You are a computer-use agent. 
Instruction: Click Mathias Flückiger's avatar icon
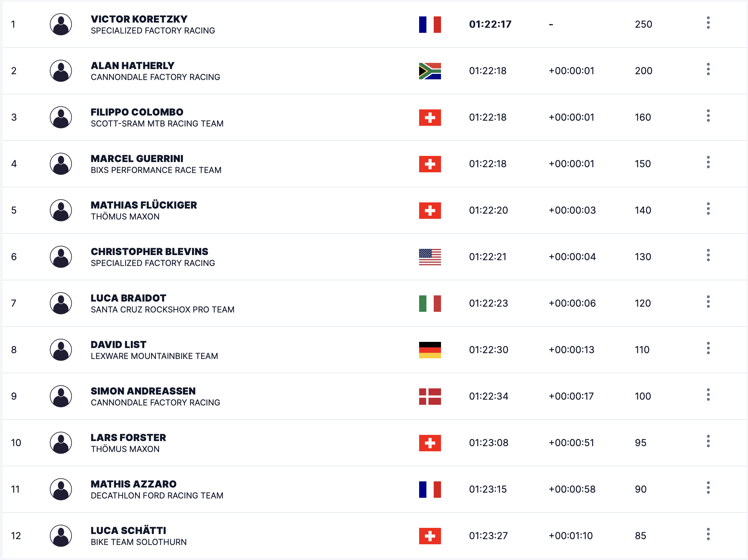61,210
